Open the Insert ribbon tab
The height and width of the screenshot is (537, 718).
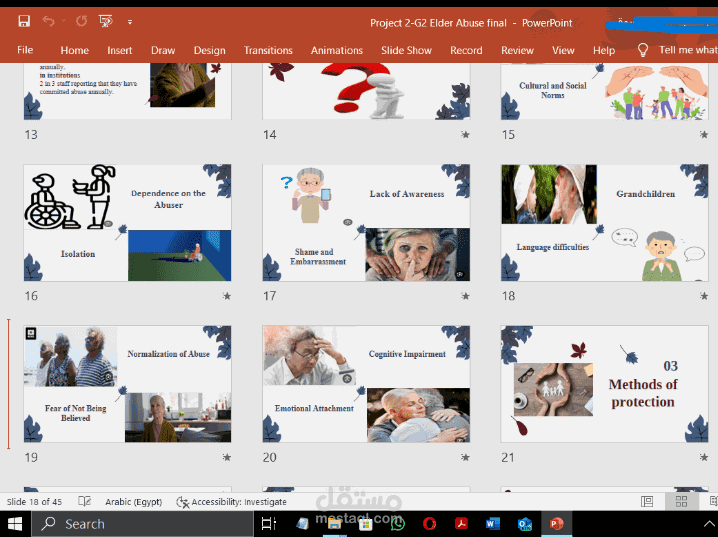pyautogui.click(x=120, y=50)
